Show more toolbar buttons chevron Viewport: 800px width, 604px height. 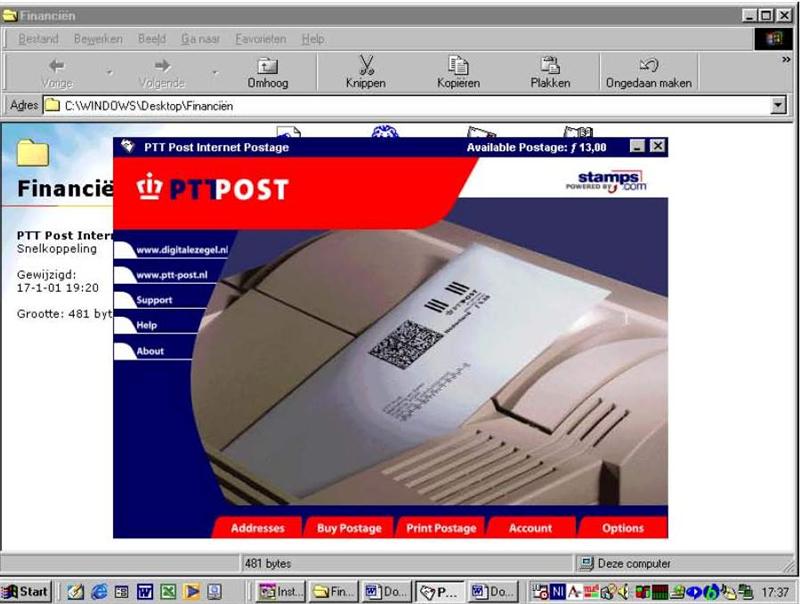786,60
